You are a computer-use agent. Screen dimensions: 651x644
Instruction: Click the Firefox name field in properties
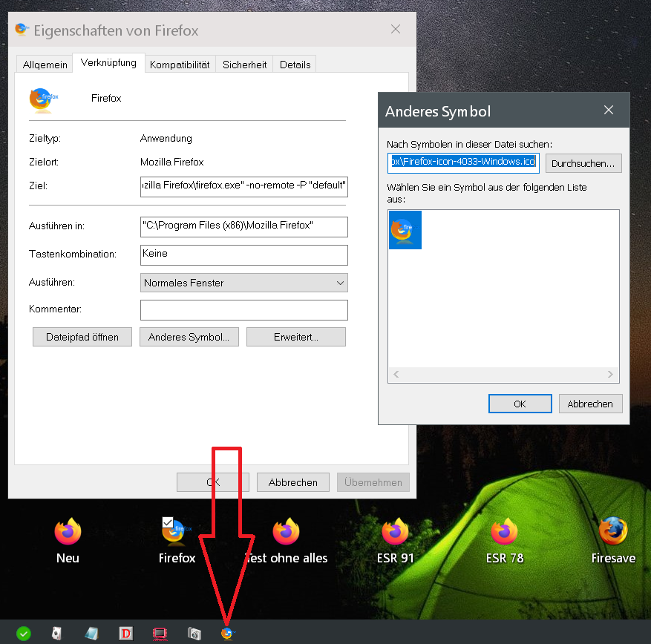tap(106, 99)
